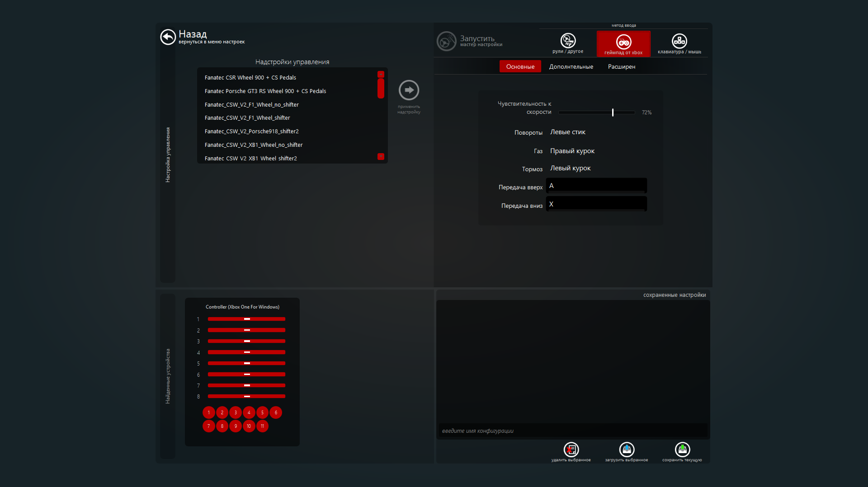Click controller button indicator 7
868x487 pixels.
point(209,426)
